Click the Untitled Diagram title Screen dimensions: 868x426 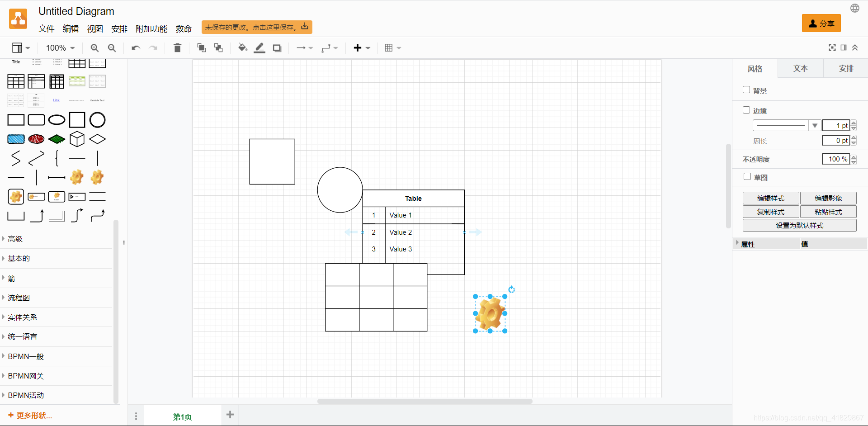point(76,11)
